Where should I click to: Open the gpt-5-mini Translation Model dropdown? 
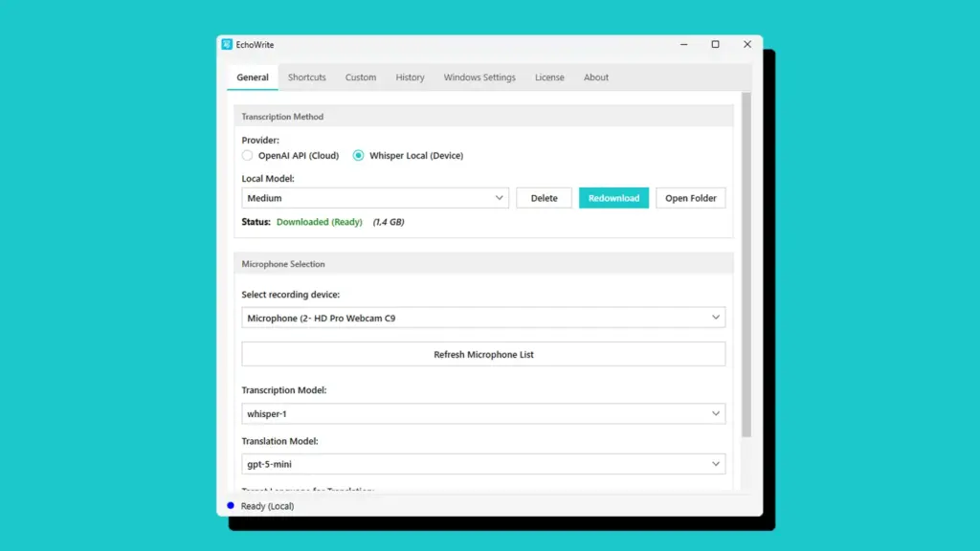click(483, 464)
